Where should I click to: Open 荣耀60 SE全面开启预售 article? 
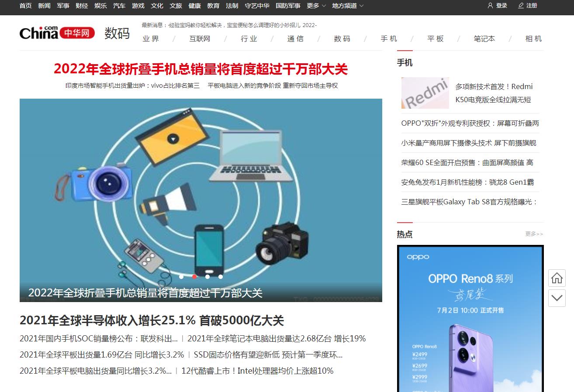coord(467,162)
